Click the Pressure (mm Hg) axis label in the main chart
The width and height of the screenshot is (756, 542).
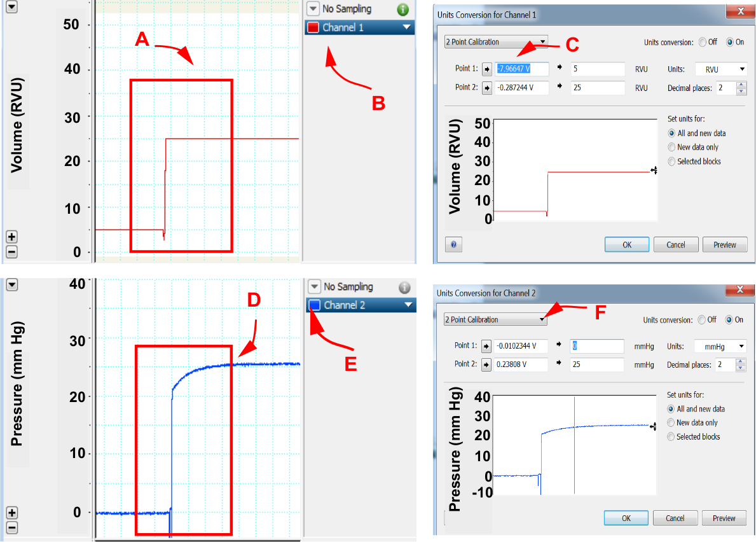click(17, 384)
